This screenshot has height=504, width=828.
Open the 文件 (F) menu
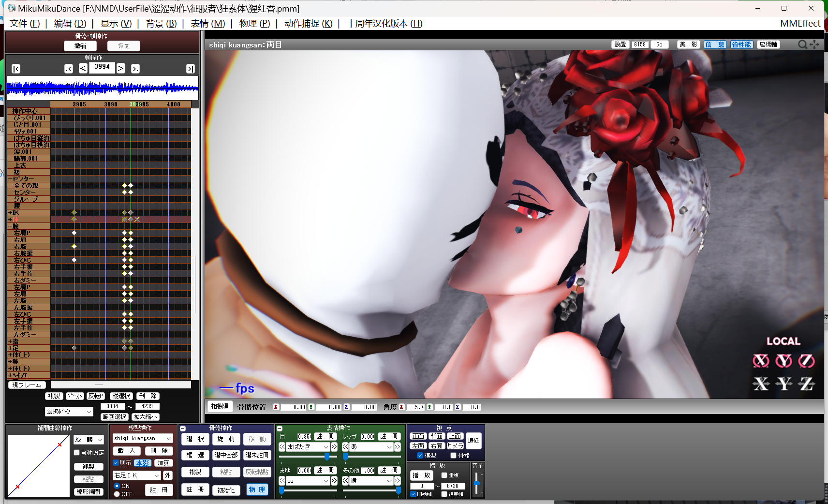coord(25,24)
